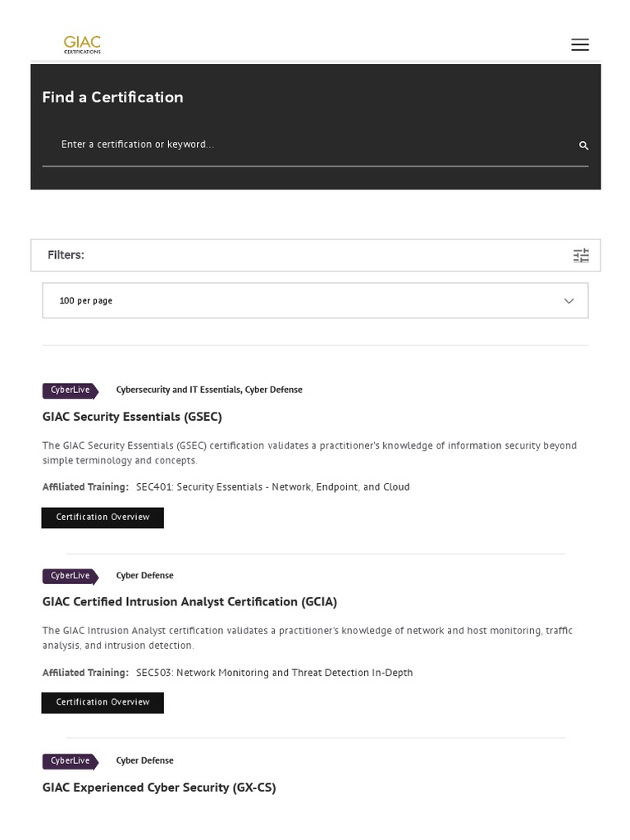This screenshot has height=840, width=630.
Task: Open GIAC Security Essentials (GSEC) title
Action: click(x=132, y=417)
